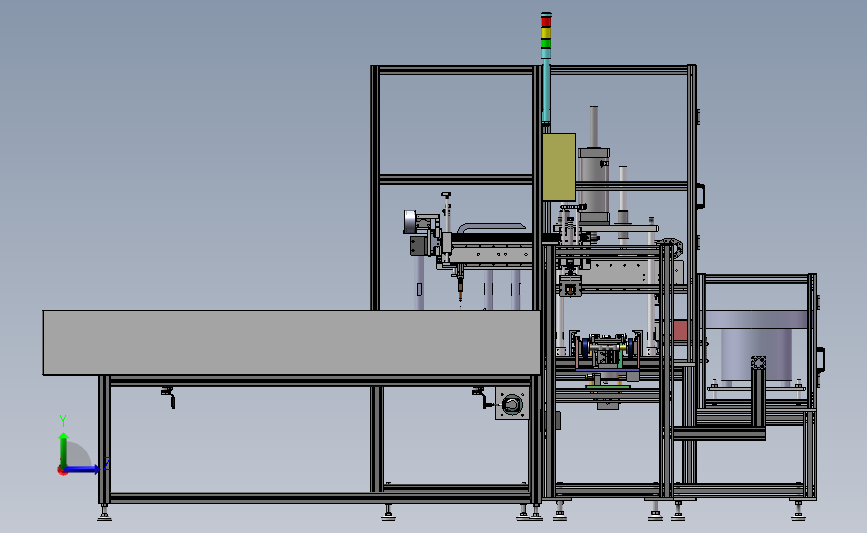Click the blue Z axis arrow of the triad
The width and height of the screenshot is (867, 533).
pyautogui.click(x=82, y=469)
